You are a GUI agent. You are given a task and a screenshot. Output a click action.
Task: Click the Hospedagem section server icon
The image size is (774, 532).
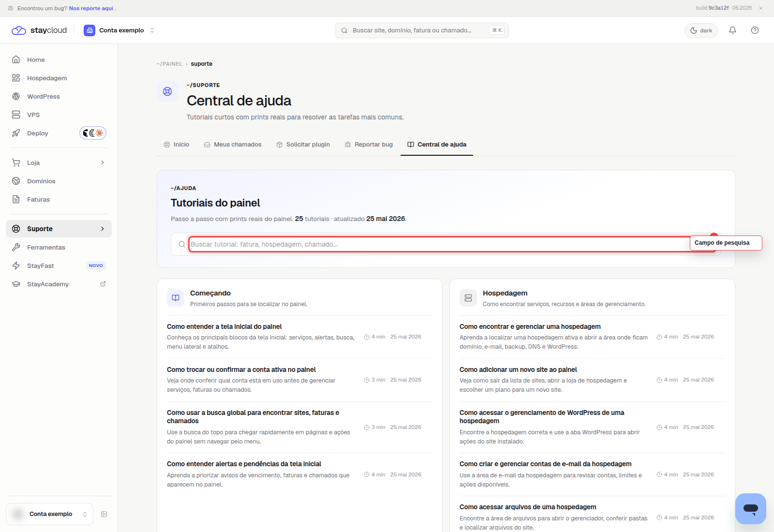(468, 298)
